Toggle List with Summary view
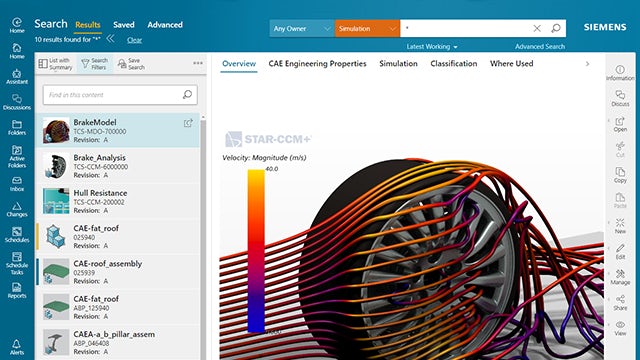The width and height of the screenshot is (640, 360). (x=56, y=64)
